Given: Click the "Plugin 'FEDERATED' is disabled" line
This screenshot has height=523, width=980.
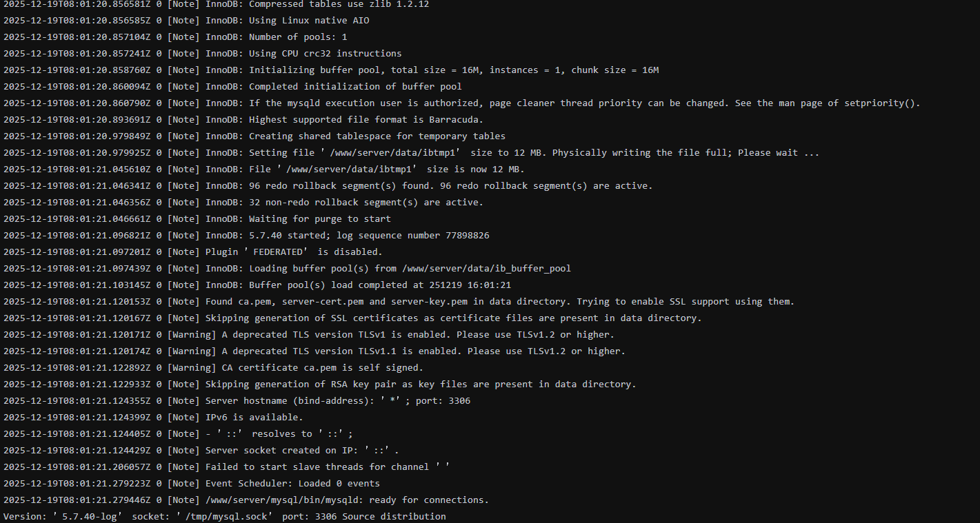Looking at the screenshot, I should point(294,252).
